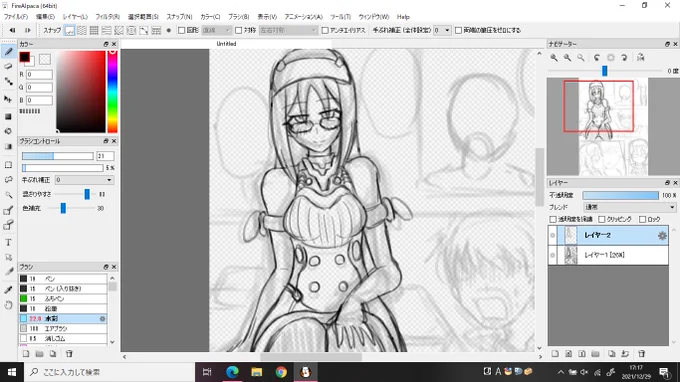680x382 pixels.
Task: Open the Help menu
Action: click(x=403, y=17)
